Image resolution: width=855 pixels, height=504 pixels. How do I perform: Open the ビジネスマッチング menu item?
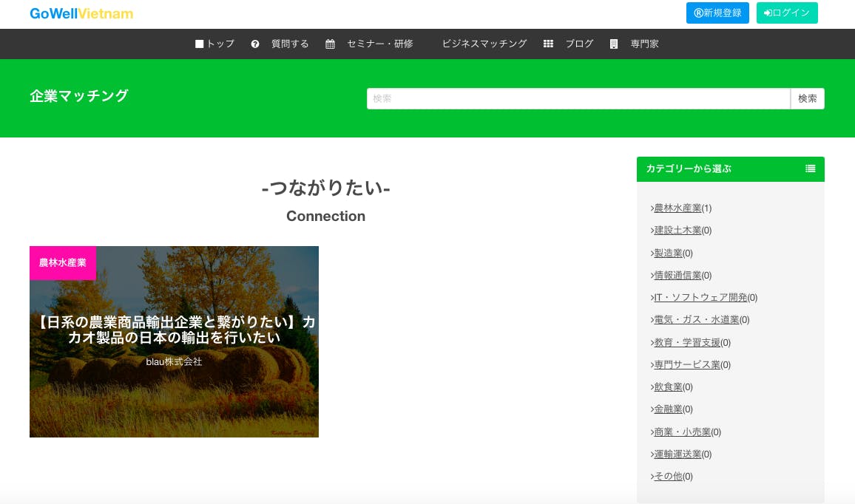point(484,44)
